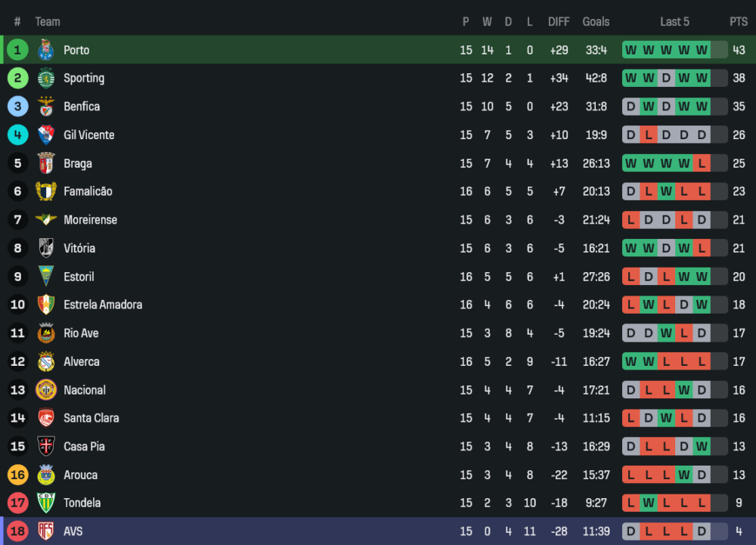Sort table by PTS column header
Viewport: 756px width, 545px height.
(738, 22)
